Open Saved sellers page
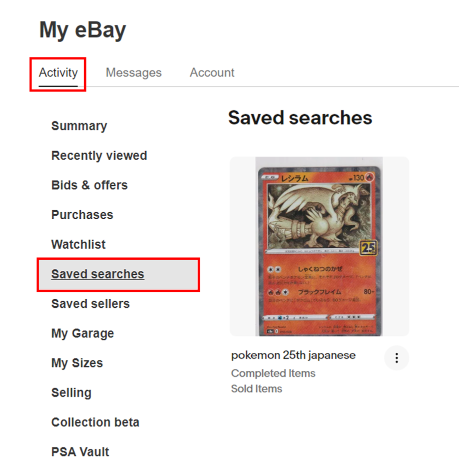The width and height of the screenshot is (459, 476). [90, 304]
